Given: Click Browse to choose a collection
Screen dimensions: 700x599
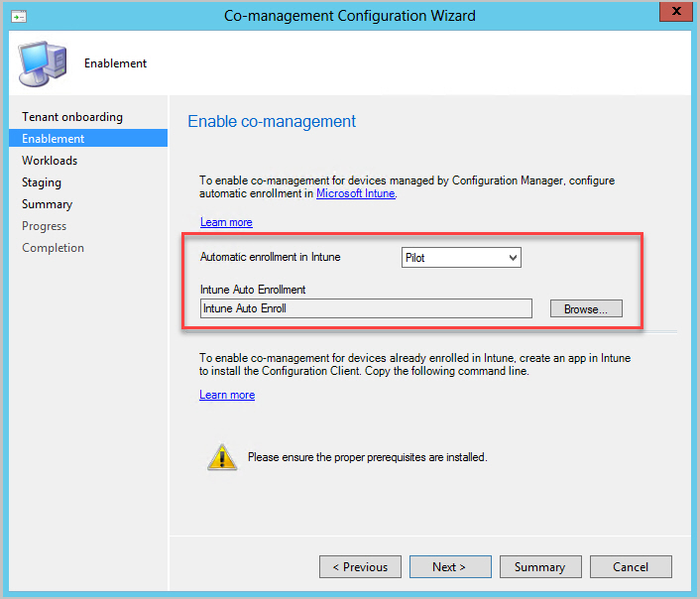Looking at the screenshot, I should 586,308.
